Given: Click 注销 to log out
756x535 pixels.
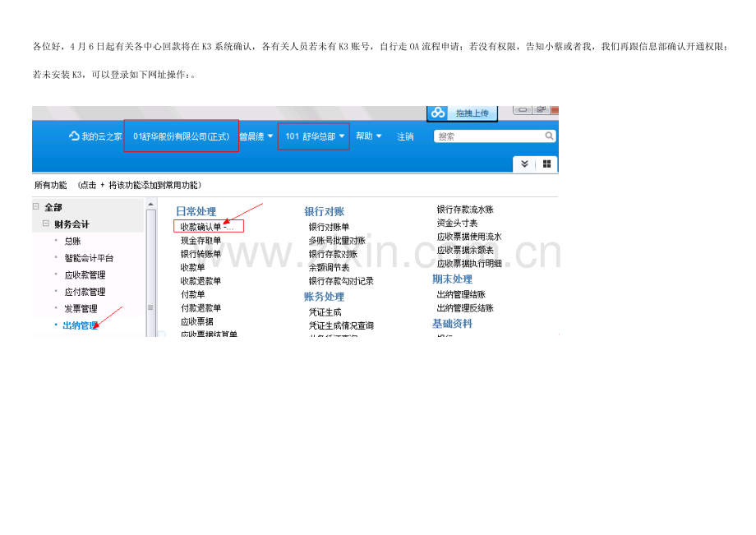Looking at the screenshot, I should [x=406, y=136].
